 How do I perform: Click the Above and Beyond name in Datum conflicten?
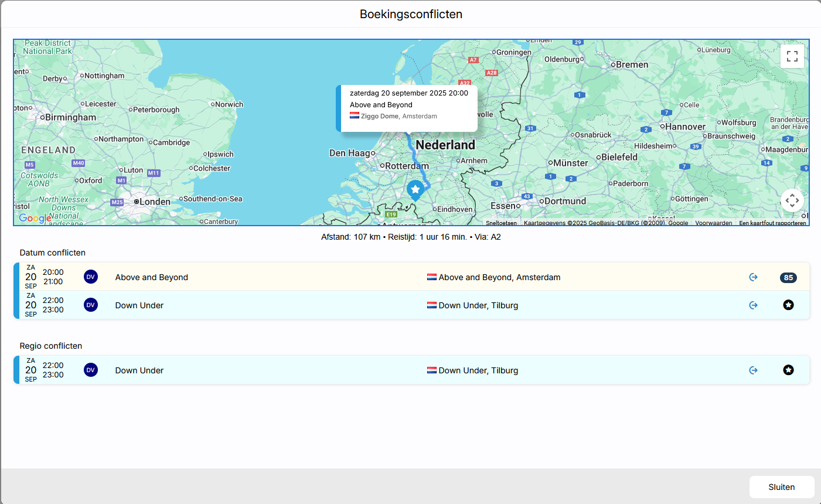coord(152,277)
